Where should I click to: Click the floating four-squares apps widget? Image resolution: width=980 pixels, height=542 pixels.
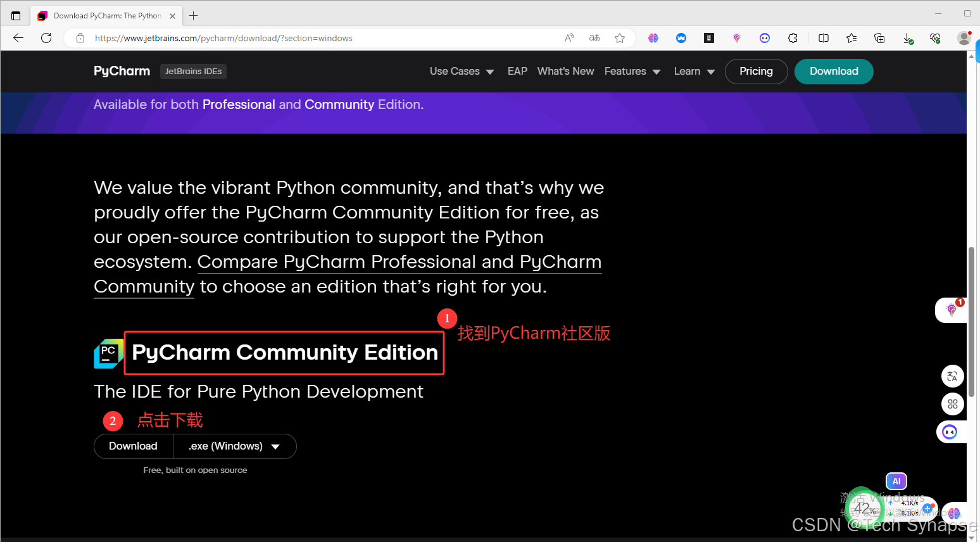click(x=952, y=404)
